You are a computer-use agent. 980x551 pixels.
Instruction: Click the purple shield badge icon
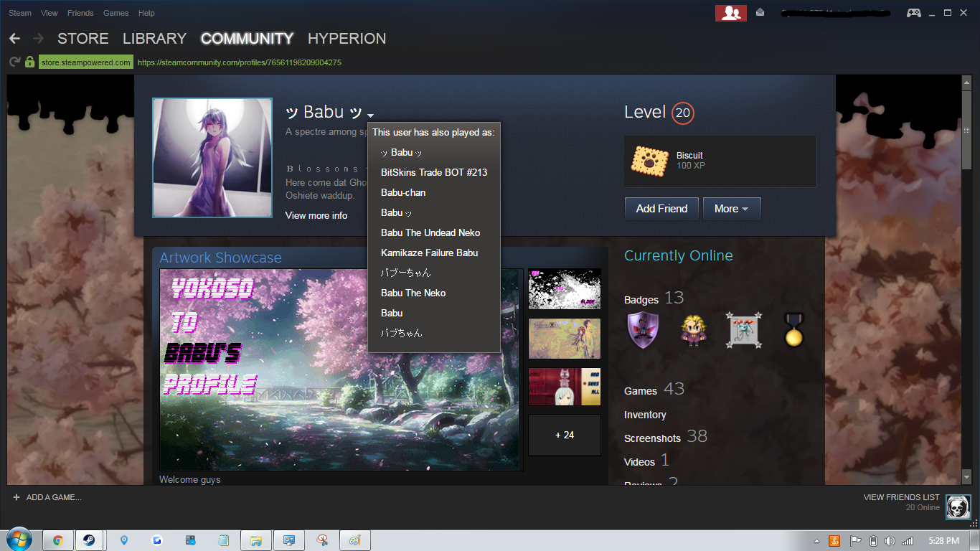coord(642,330)
